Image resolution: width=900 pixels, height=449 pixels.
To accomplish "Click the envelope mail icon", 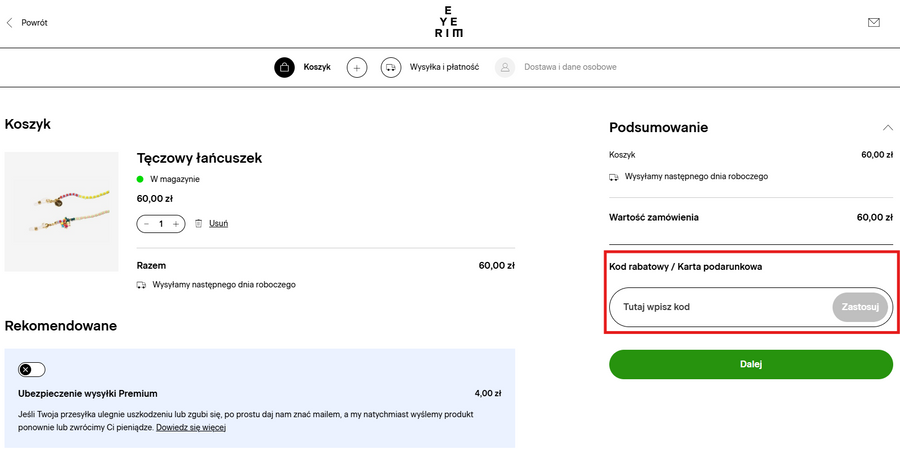I will 874,22.
